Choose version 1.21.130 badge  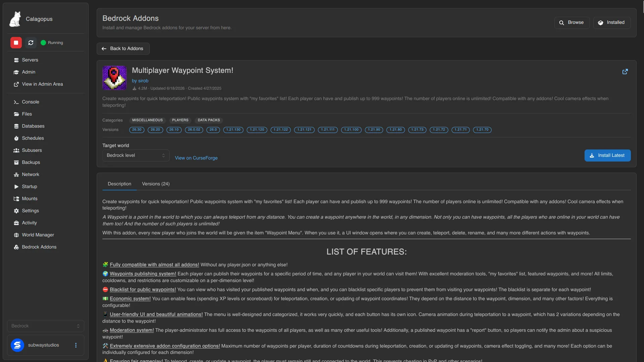233,130
